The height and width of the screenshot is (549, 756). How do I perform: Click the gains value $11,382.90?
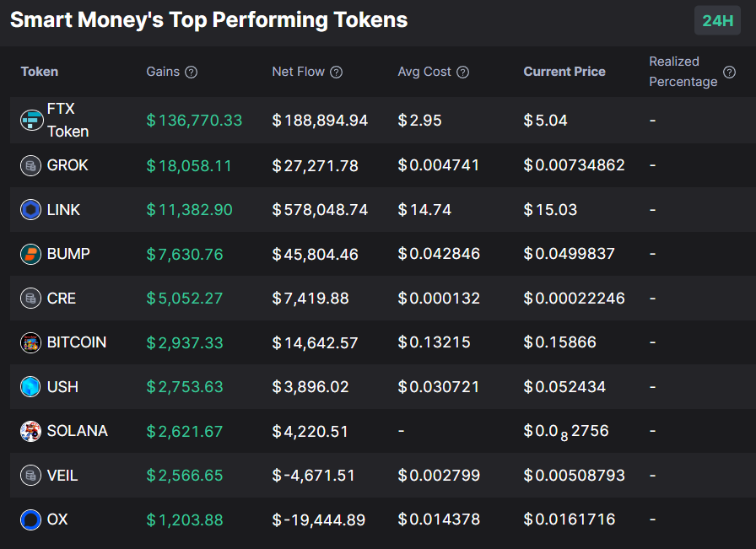coord(190,210)
